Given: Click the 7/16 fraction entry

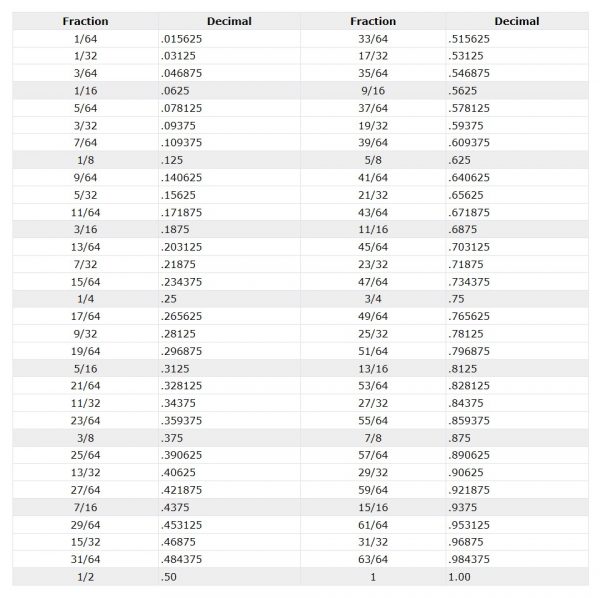Looking at the screenshot, I should coord(85,507).
